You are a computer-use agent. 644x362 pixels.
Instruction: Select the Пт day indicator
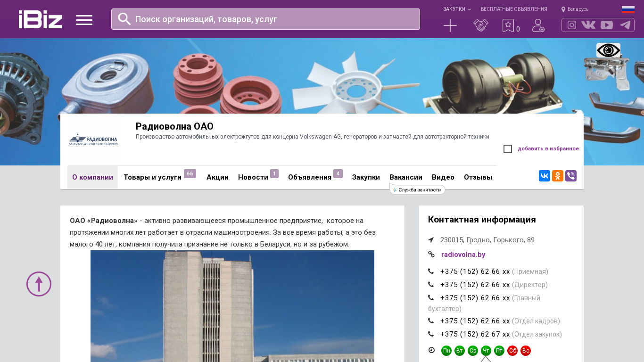[499, 351]
